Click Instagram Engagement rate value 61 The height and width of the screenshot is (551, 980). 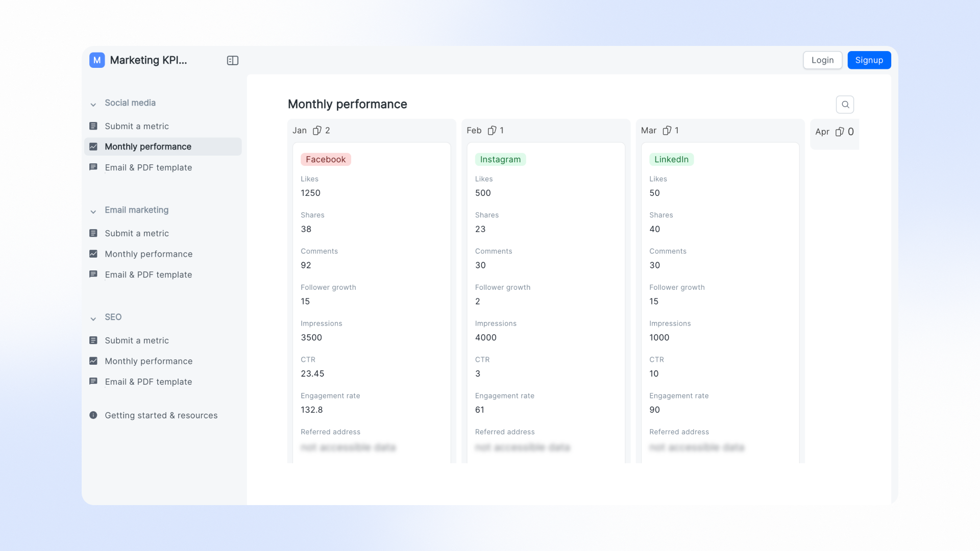(x=480, y=410)
